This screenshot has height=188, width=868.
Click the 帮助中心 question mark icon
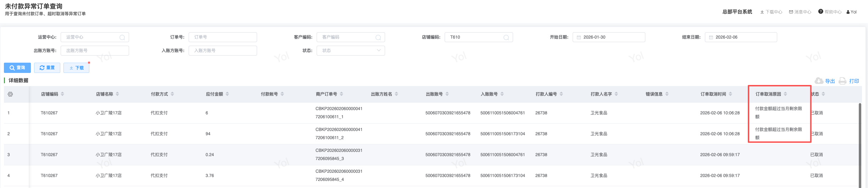820,12
